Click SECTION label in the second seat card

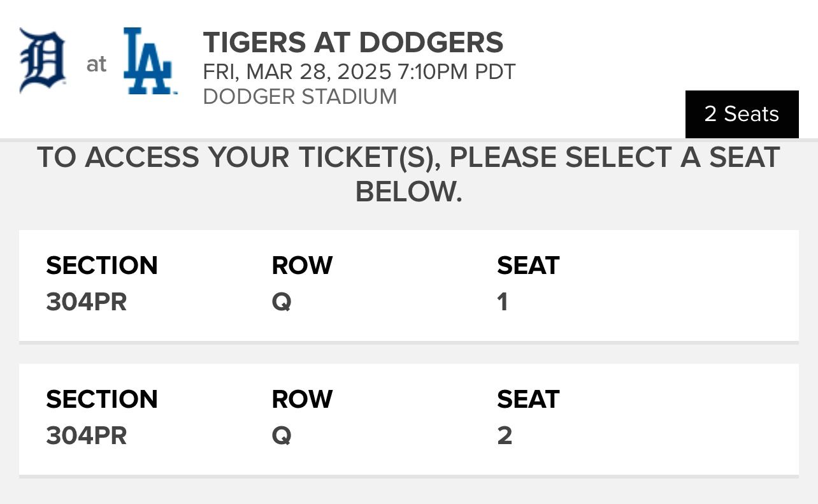click(102, 400)
